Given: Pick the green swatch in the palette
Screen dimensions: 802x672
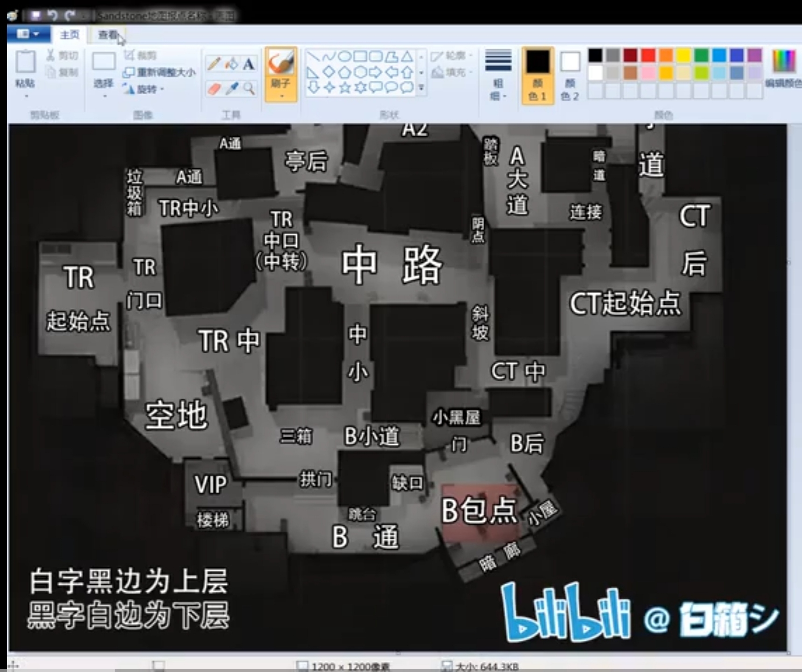Looking at the screenshot, I should coord(701,55).
